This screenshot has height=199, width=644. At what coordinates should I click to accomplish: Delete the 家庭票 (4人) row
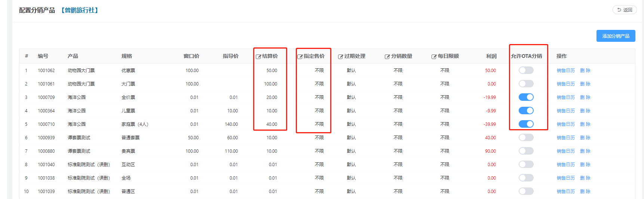pos(585,124)
